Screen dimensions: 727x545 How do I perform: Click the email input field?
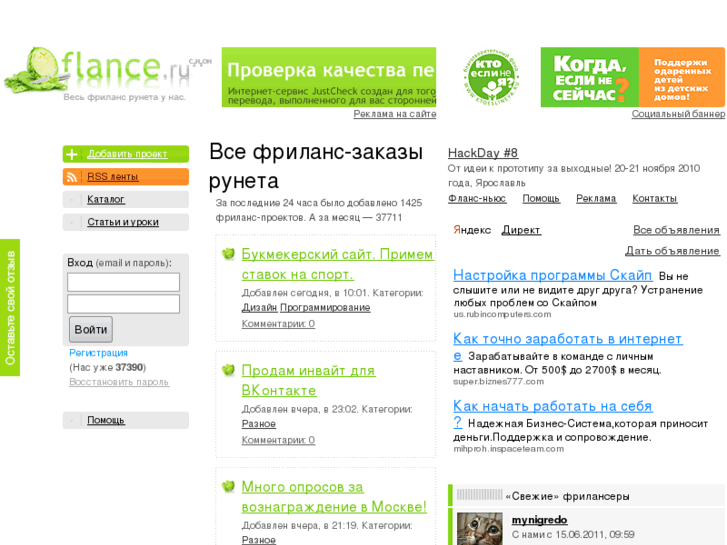[123, 282]
